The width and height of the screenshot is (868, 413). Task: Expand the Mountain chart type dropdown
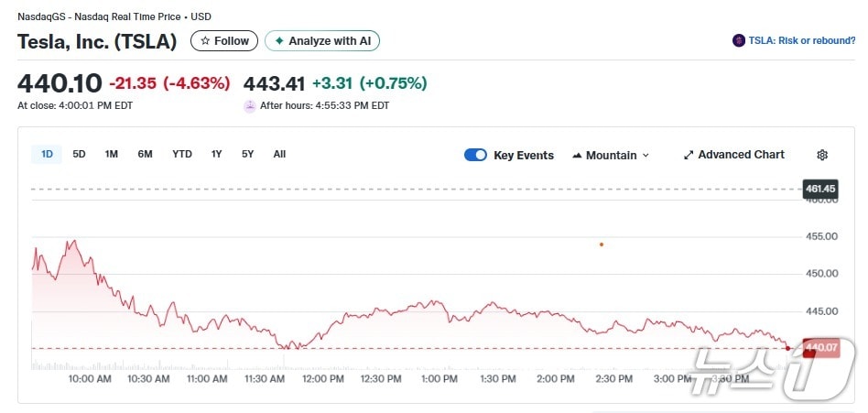610,155
